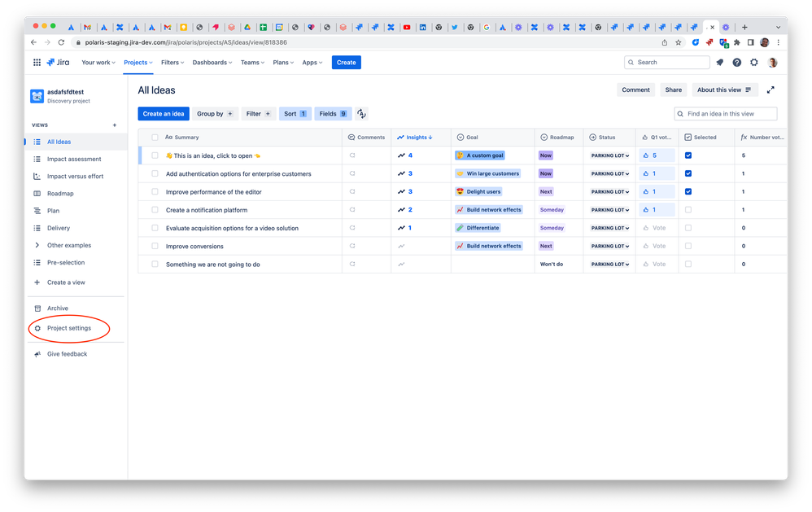Open comments icon for Create a notification platform
The width and height of the screenshot is (812, 512).
pyautogui.click(x=352, y=210)
